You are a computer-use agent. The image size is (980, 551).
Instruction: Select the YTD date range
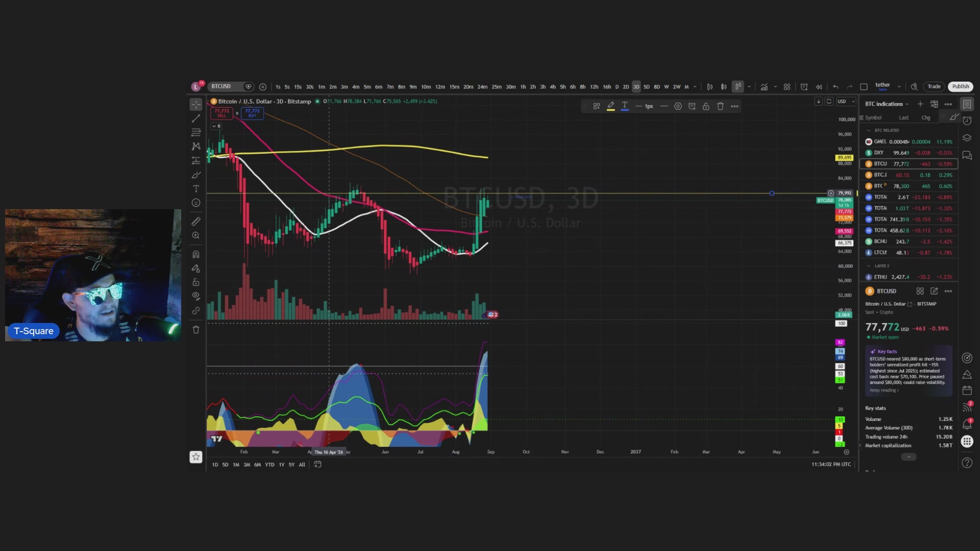[x=269, y=465]
